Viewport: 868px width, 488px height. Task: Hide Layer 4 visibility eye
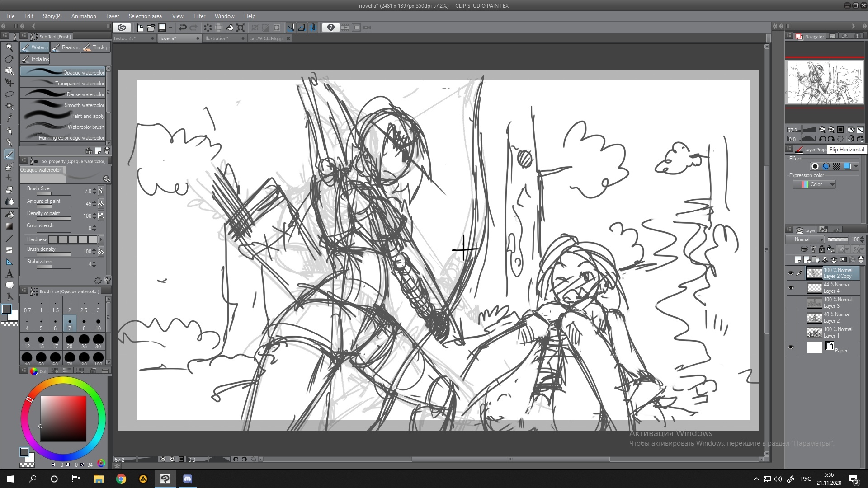[x=791, y=288]
